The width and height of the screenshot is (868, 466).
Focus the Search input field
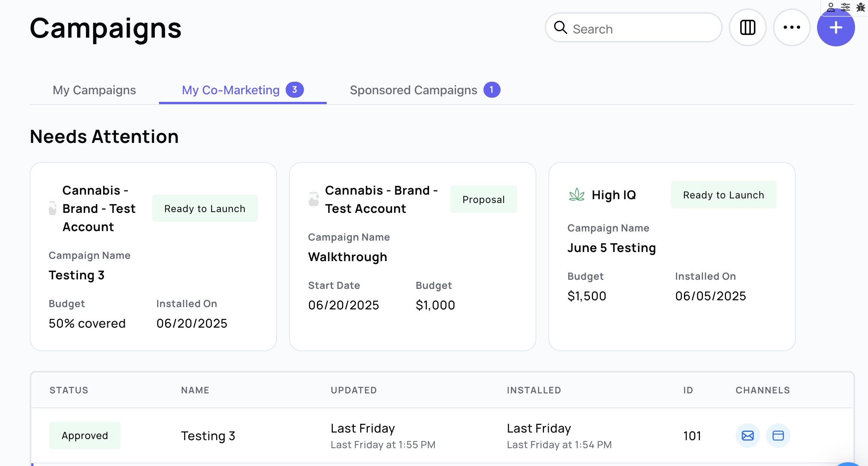coord(633,28)
